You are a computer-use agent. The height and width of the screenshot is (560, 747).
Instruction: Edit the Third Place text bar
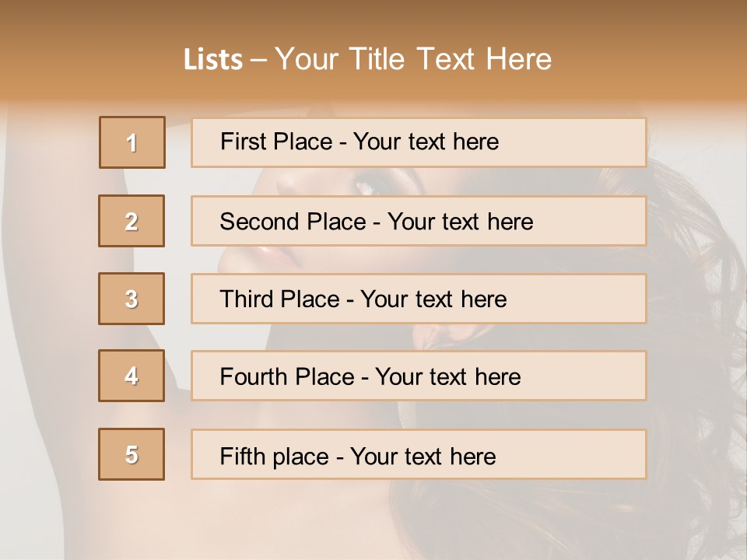[419, 299]
